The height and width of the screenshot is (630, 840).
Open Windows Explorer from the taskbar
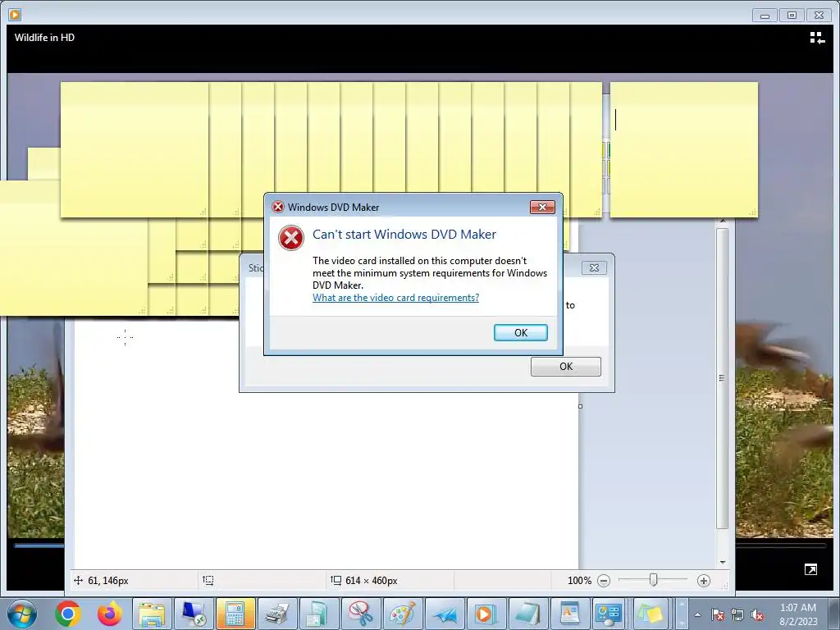tap(152, 614)
